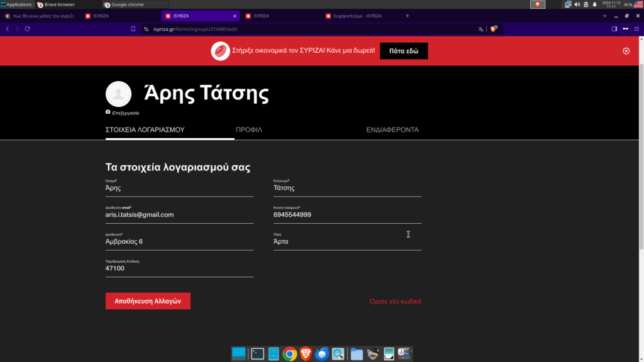This screenshot has height=362, width=644.
Task: Open a new browser tab
Action: point(408,16)
